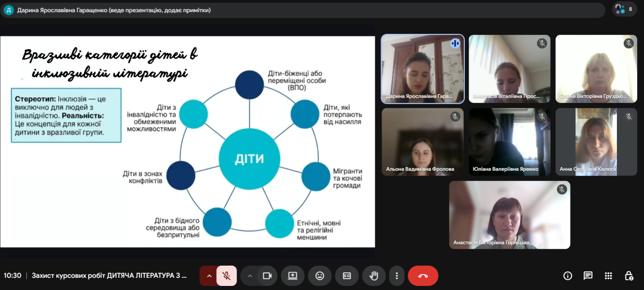Click muted mic icon on Олена Вікторівна tile
The image size is (644, 290).
(x=629, y=43)
